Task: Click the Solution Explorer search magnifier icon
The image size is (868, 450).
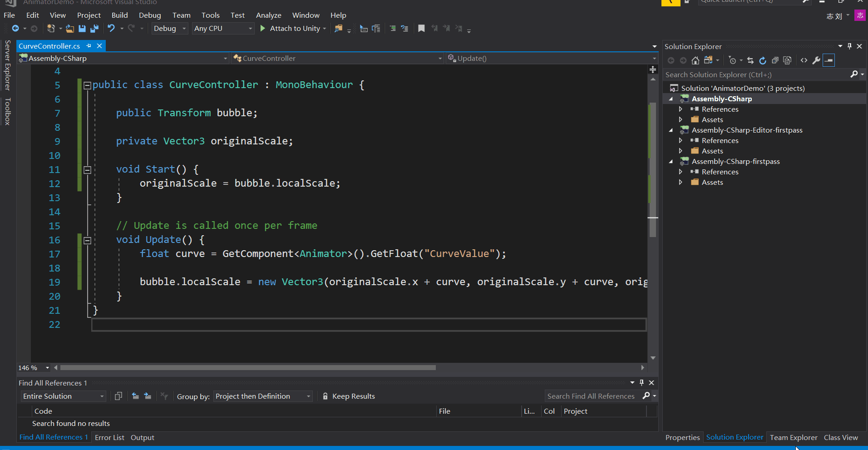Action: tap(854, 74)
